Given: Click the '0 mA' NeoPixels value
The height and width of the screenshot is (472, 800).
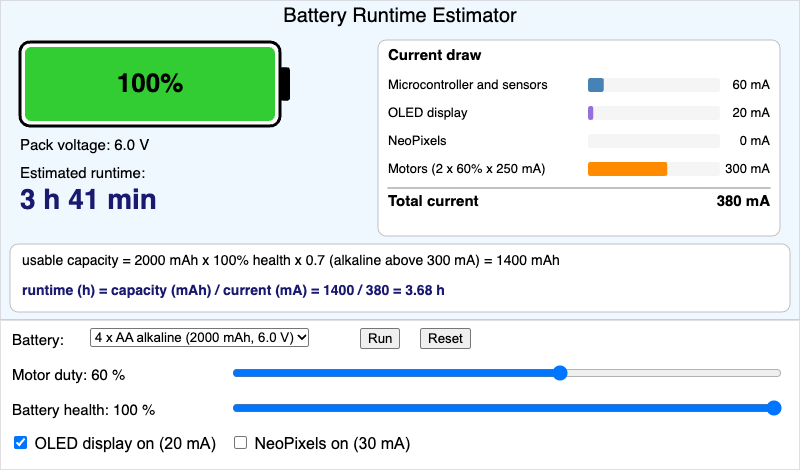Looking at the screenshot, I should [x=755, y=141].
